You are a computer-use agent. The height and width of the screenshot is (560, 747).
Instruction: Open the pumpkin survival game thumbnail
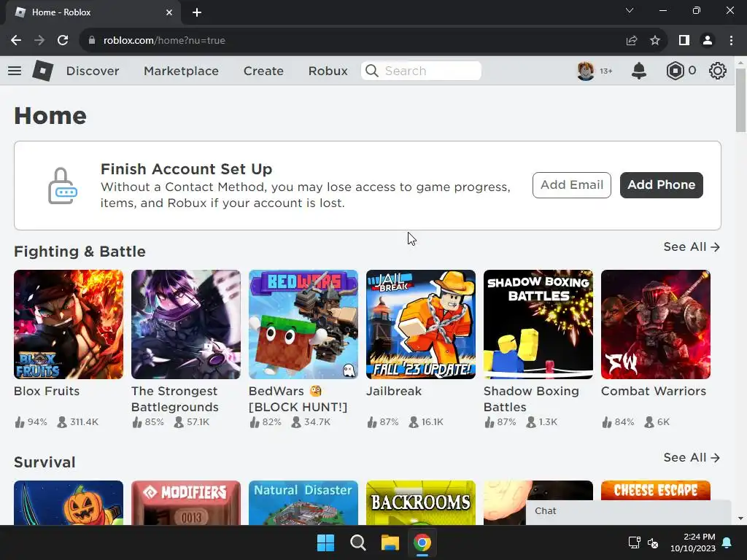pos(69,503)
